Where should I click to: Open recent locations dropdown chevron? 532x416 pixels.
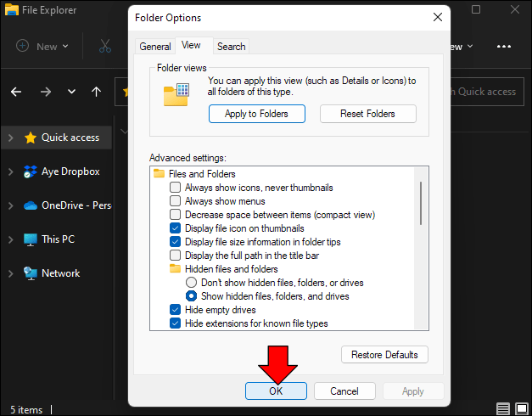pyautogui.click(x=71, y=92)
